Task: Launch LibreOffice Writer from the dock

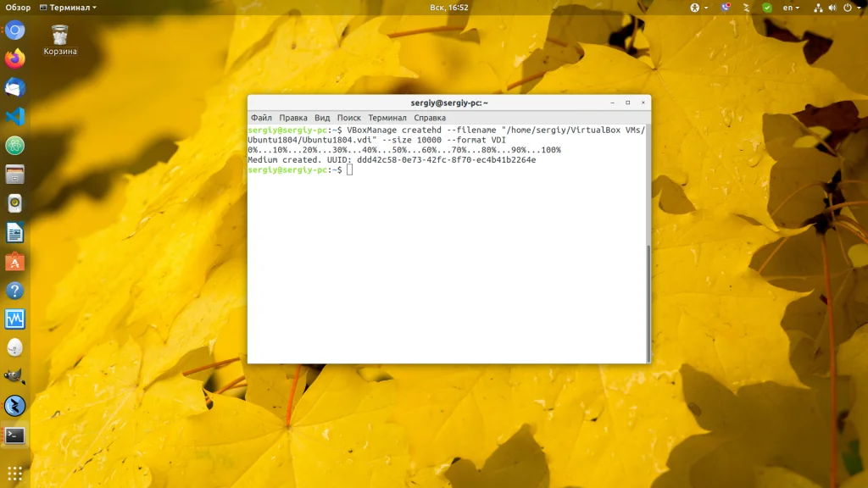Action: [15, 232]
